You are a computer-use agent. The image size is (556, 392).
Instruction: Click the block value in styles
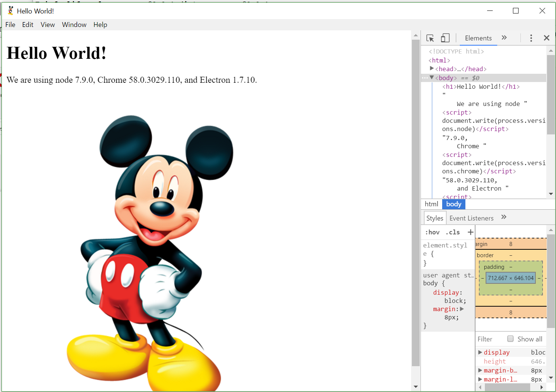(453, 301)
